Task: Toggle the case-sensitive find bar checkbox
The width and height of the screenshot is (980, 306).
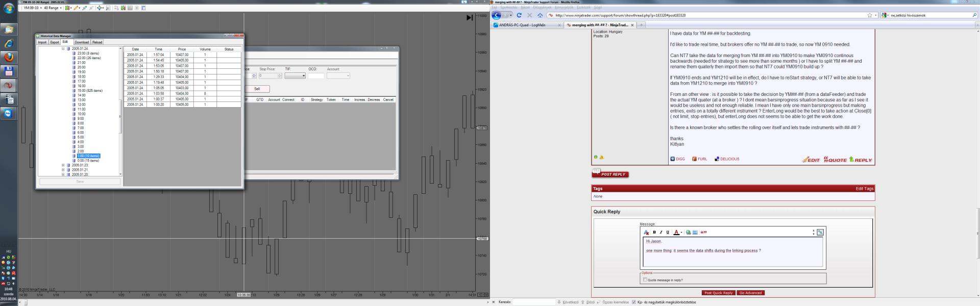Action: [634, 302]
